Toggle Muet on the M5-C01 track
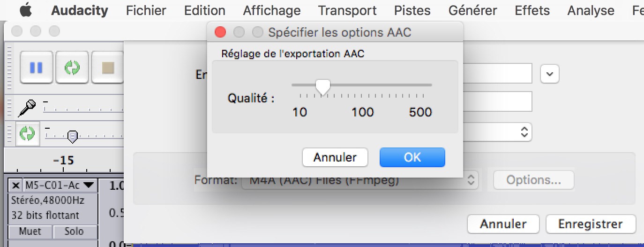 pyautogui.click(x=30, y=232)
